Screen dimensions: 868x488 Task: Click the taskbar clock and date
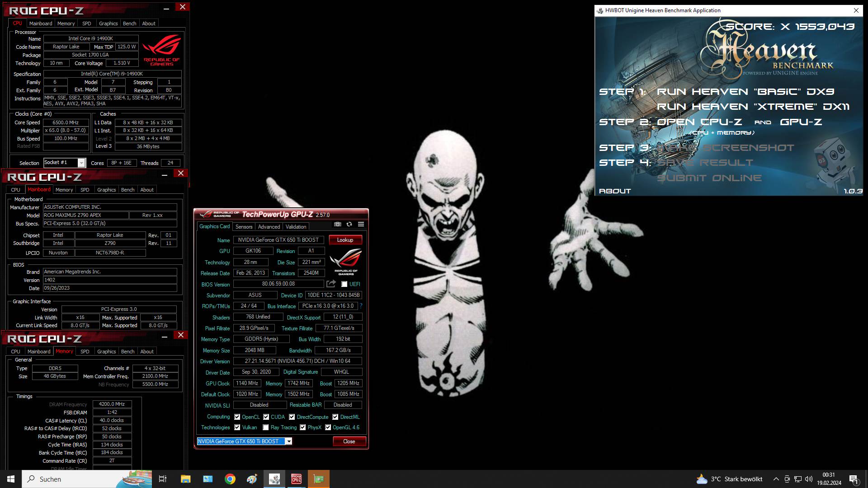[x=829, y=479]
